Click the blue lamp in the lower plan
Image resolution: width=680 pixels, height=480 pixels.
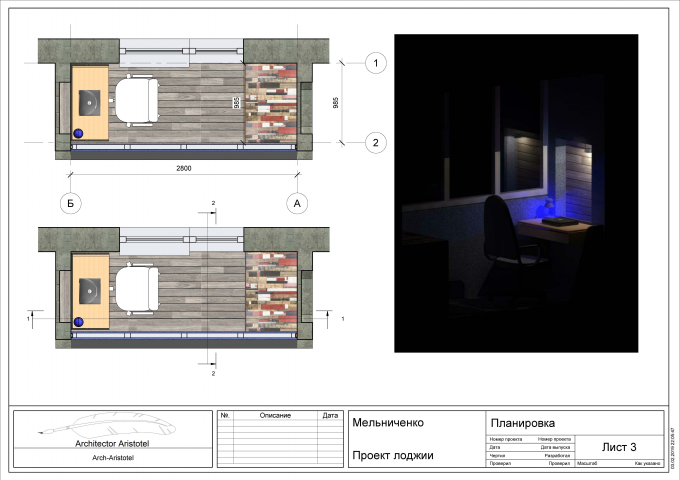(78, 322)
